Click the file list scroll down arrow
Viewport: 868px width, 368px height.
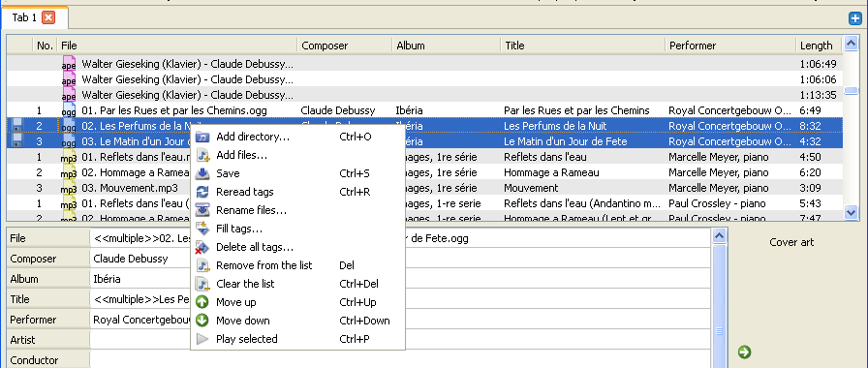coord(851,211)
